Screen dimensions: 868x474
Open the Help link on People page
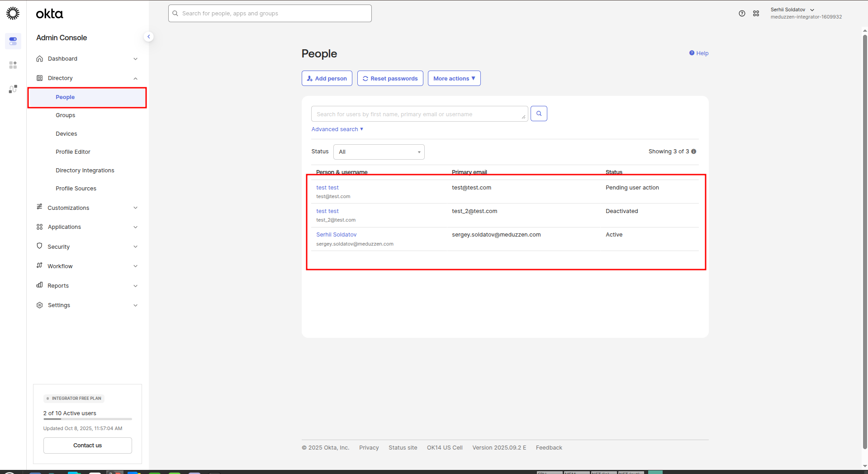click(x=699, y=53)
